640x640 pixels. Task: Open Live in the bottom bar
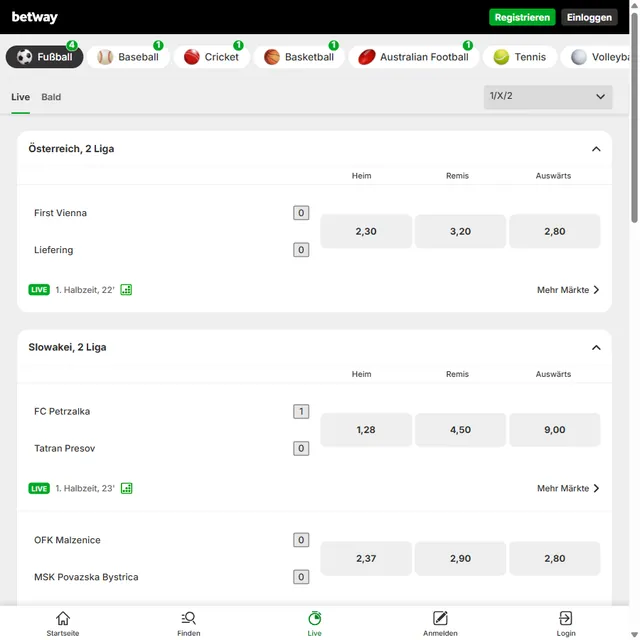click(x=314, y=623)
